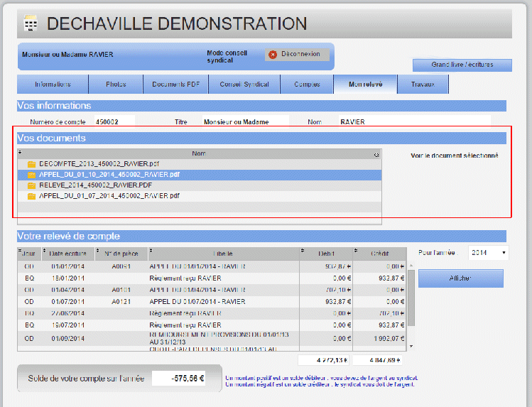Click folder icon of APPEL_DU_01_07_2014 document
The height and width of the screenshot is (407, 532).
[31, 196]
